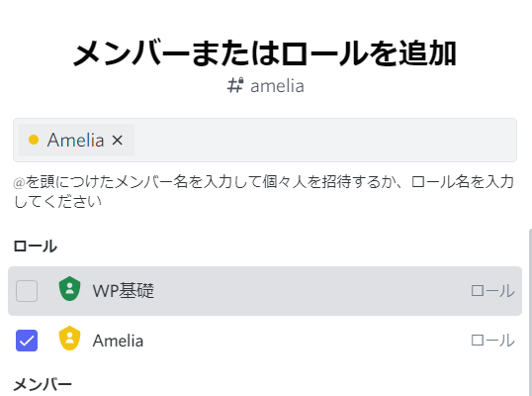The width and height of the screenshot is (532, 396).
Task: Click the ロール tag on WP基礎 row
Action: pos(492,291)
